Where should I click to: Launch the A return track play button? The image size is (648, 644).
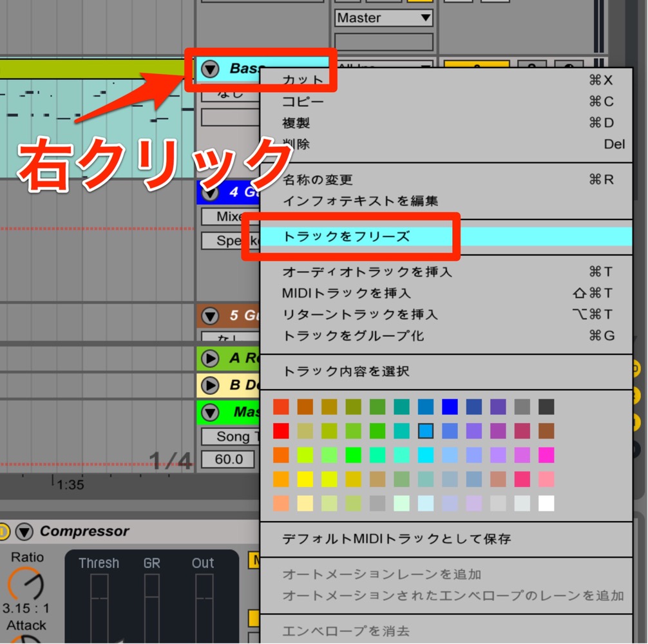tap(210, 358)
